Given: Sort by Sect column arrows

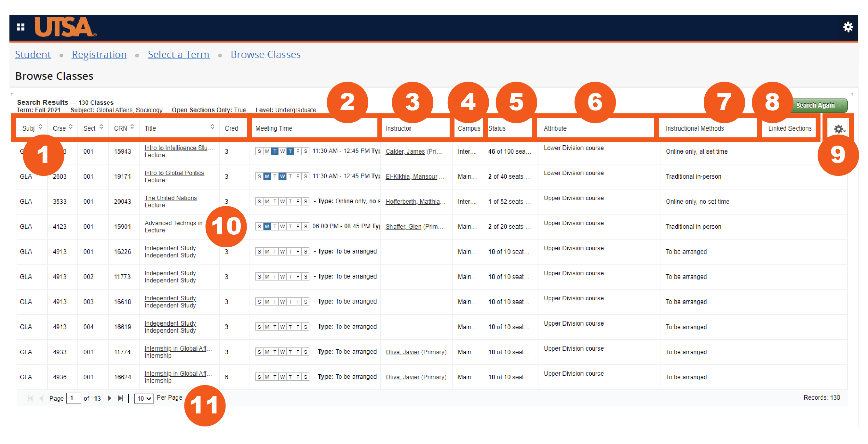Looking at the screenshot, I should 102,127.
